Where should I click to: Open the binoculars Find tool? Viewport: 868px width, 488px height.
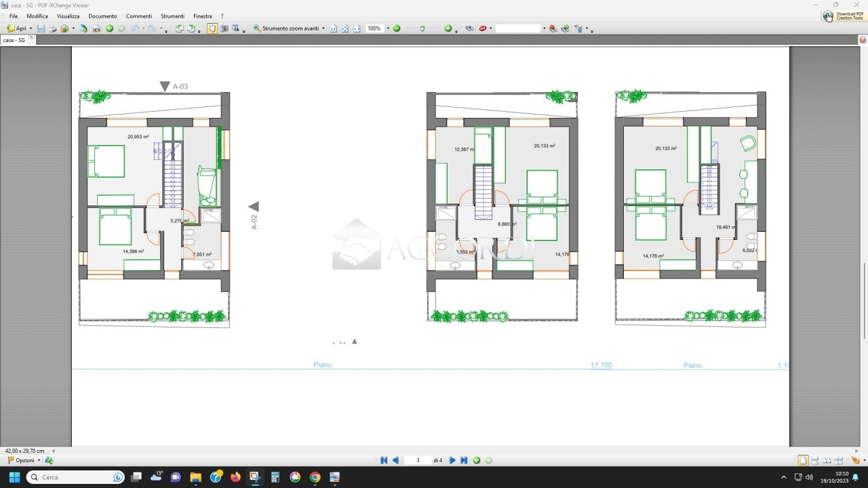tap(469, 28)
